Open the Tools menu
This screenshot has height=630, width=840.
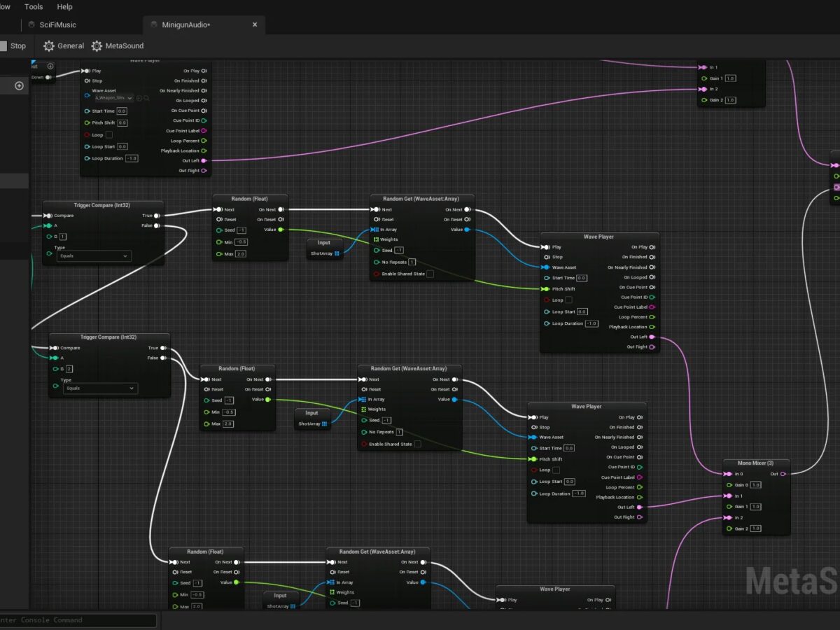point(34,7)
